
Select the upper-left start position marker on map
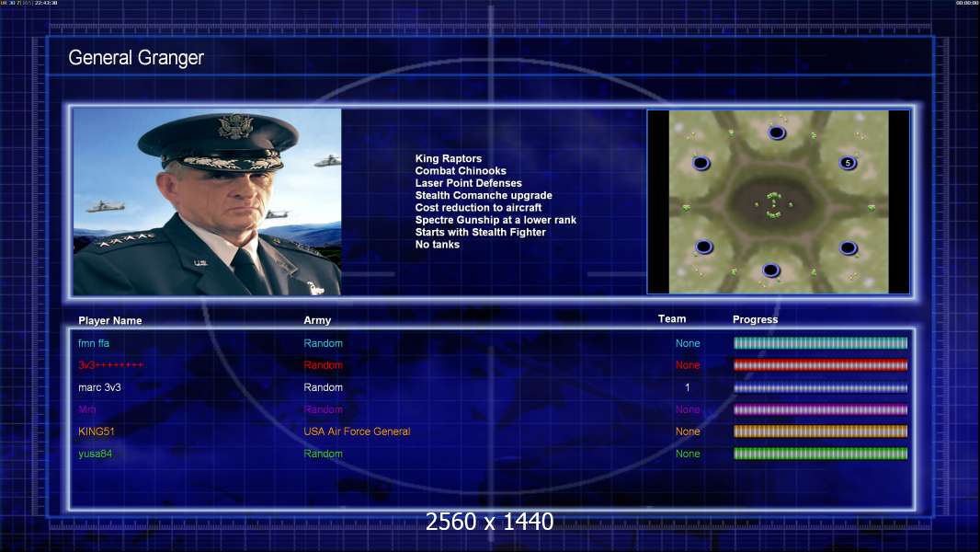point(701,164)
